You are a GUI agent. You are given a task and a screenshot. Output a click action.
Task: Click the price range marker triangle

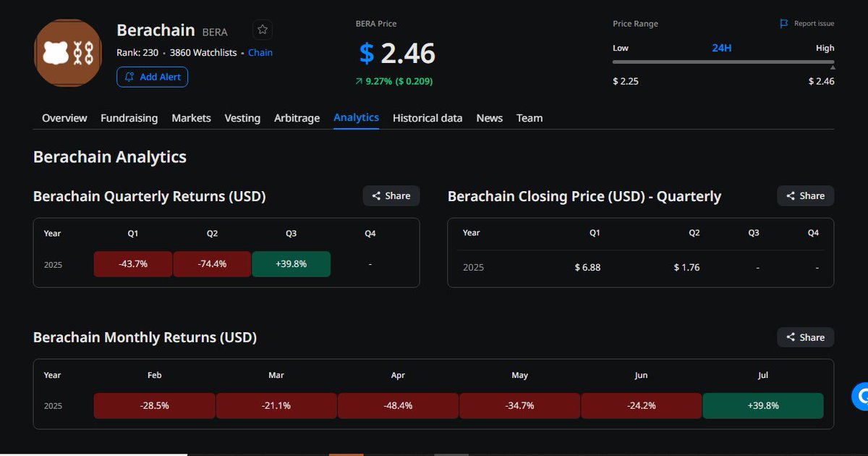(x=833, y=67)
